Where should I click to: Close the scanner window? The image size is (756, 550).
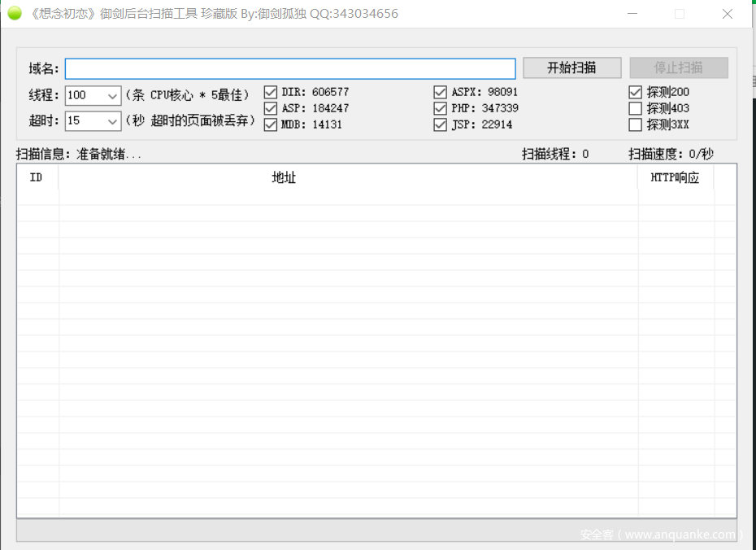tap(728, 14)
